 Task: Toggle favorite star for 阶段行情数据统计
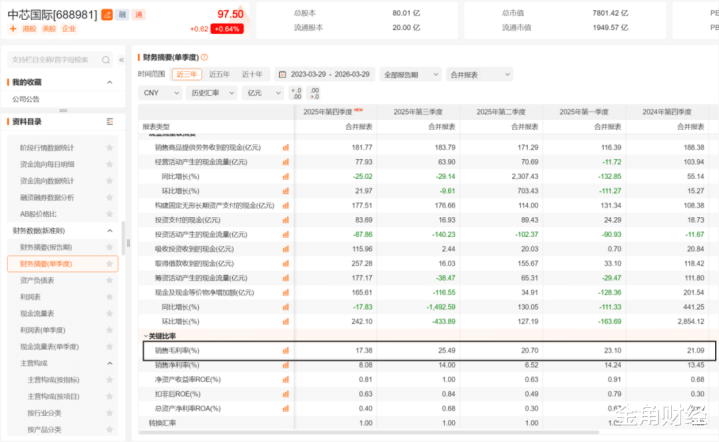pyautogui.click(x=112, y=148)
